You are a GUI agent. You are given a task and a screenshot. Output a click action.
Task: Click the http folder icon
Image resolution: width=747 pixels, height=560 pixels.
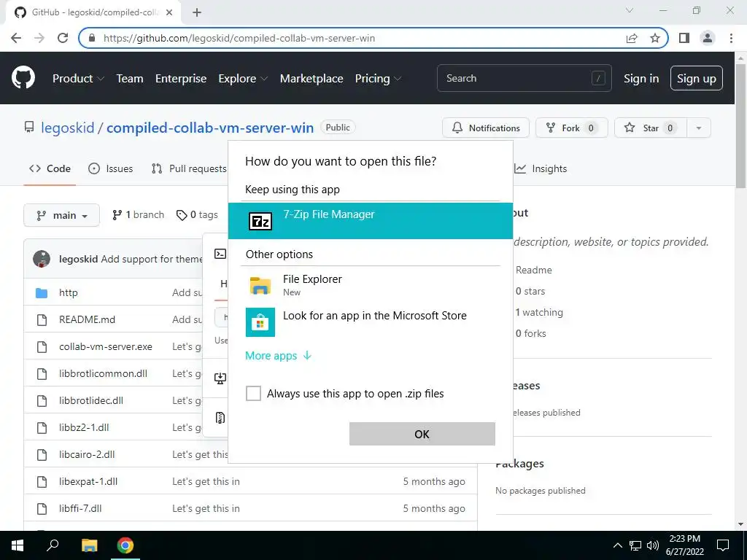(x=42, y=293)
